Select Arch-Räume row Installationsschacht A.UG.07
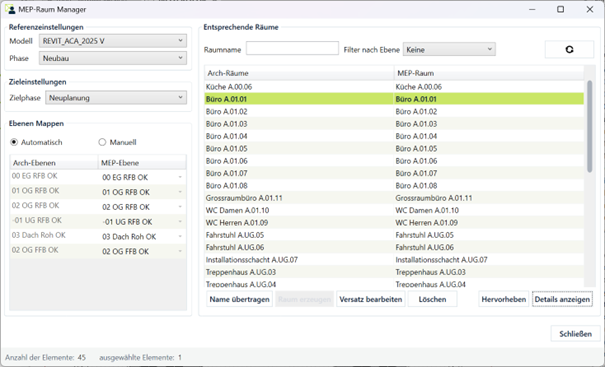 (299, 260)
